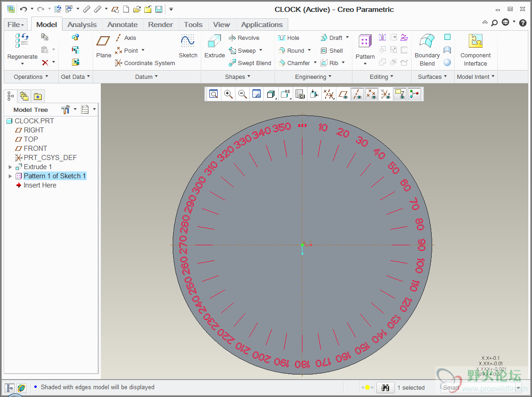532x397 pixels.
Task: Toggle coordinate system display
Action: (x=386, y=94)
